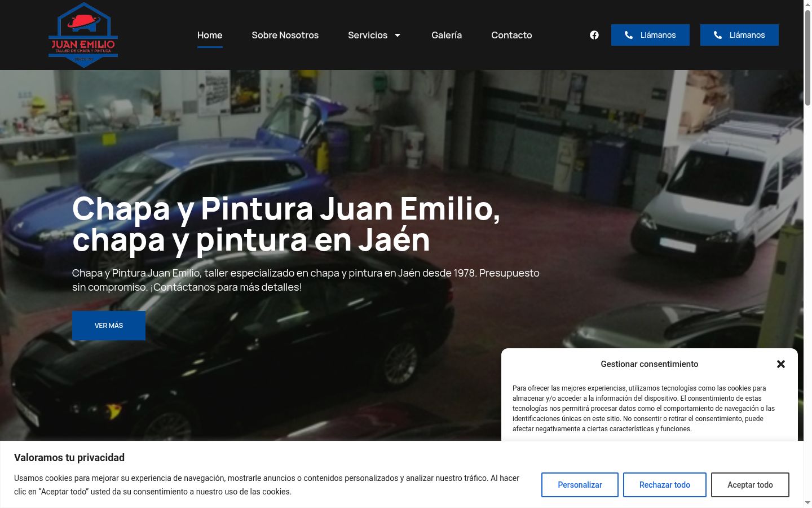The width and height of the screenshot is (812, 508).
Task: Navigate to the Contacto page
Action: (511, 35)
